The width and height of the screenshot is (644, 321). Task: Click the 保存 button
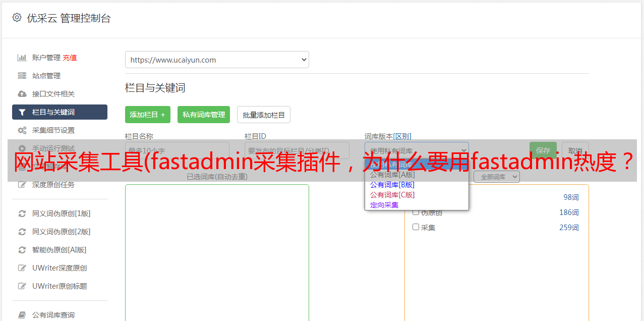tap(543, 150)
